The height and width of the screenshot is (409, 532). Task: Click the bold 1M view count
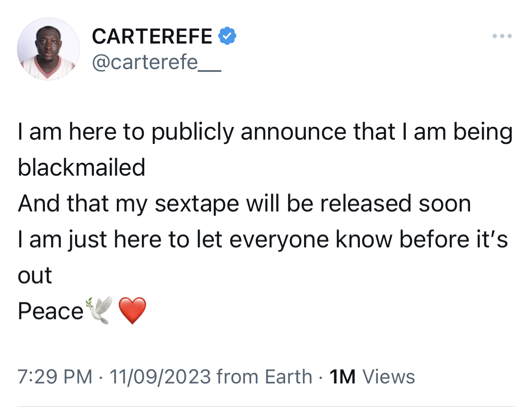(343, 377)
